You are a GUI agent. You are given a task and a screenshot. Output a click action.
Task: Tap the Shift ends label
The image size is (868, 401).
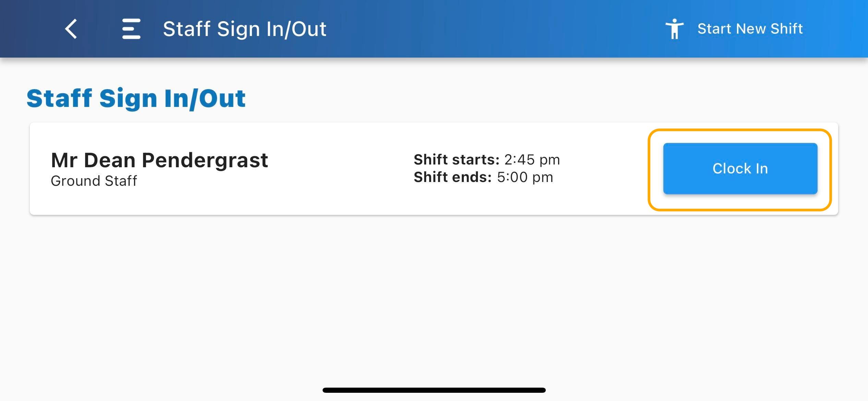pyautogui.click(x=453, y=177)
